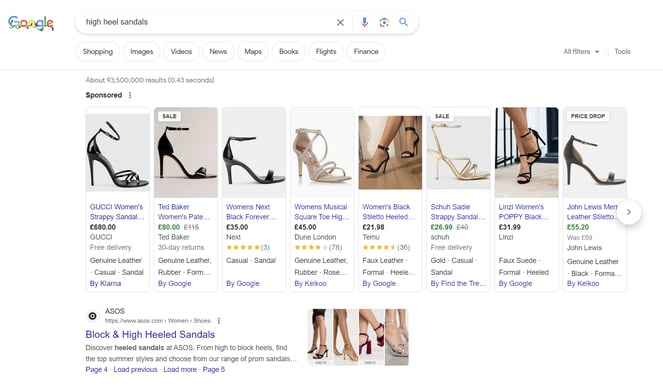This screenshot has height=389, width=663.
Task: Open Block & High Heeled Sandals result
Action: pyautogui.click(x=150, y=334)
